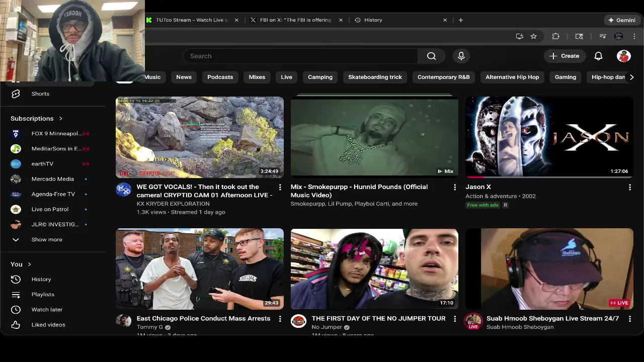Open media controls icon in toolbar

602,36
